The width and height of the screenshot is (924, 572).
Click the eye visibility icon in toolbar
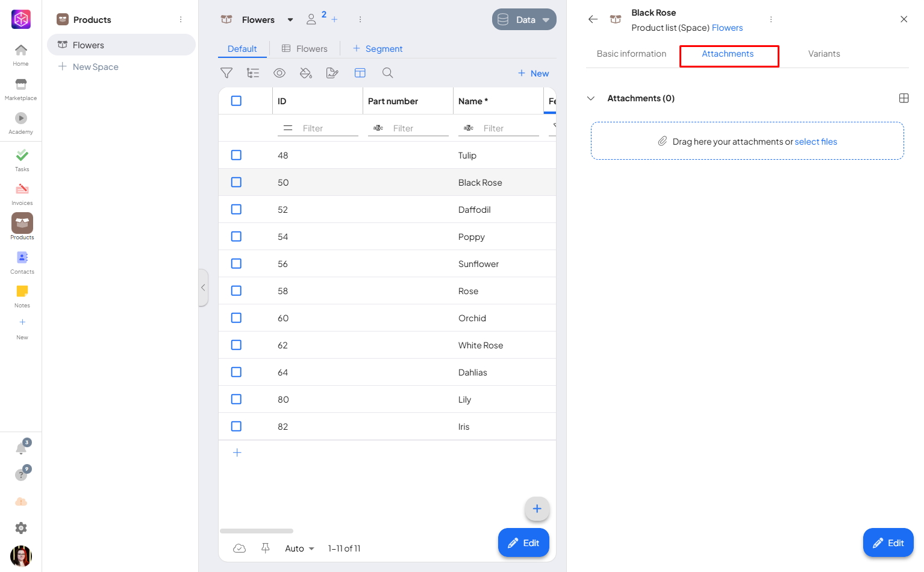click(x=279, y=73)
